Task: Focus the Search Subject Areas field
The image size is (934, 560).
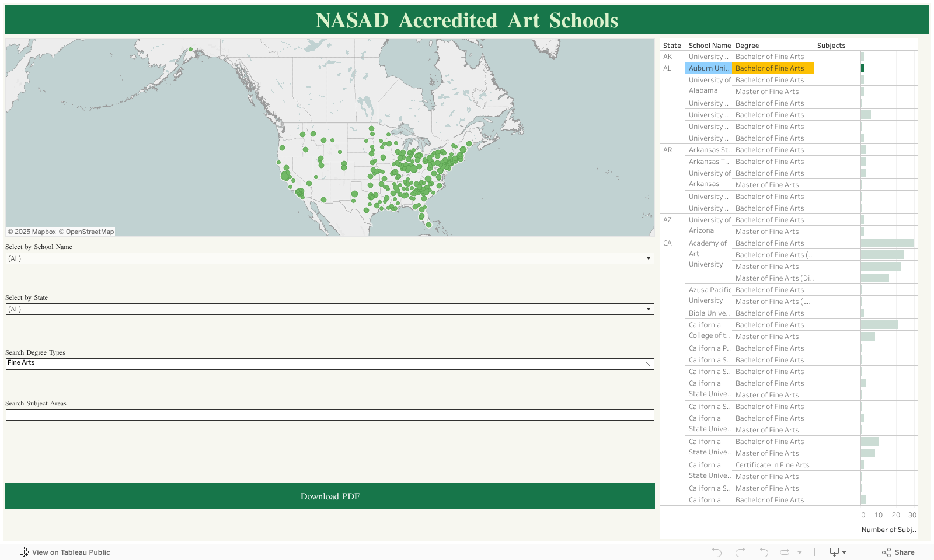Action: (330, 415)
